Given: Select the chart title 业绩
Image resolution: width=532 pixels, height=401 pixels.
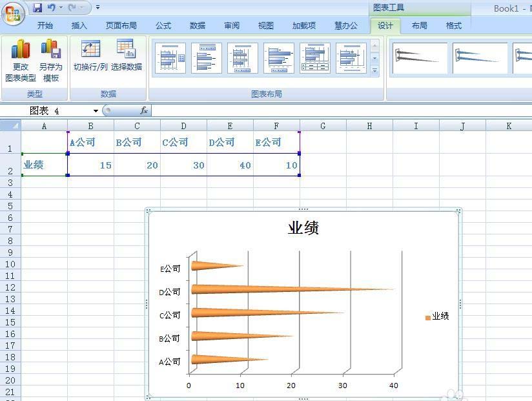Looking at the screenshot, I should click(303, 228).
